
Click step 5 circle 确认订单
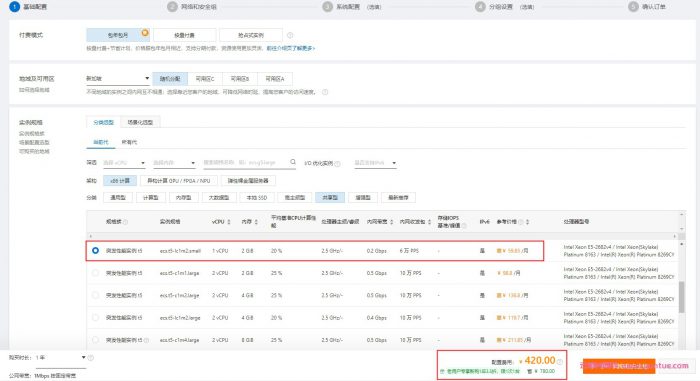coord(633,7)
